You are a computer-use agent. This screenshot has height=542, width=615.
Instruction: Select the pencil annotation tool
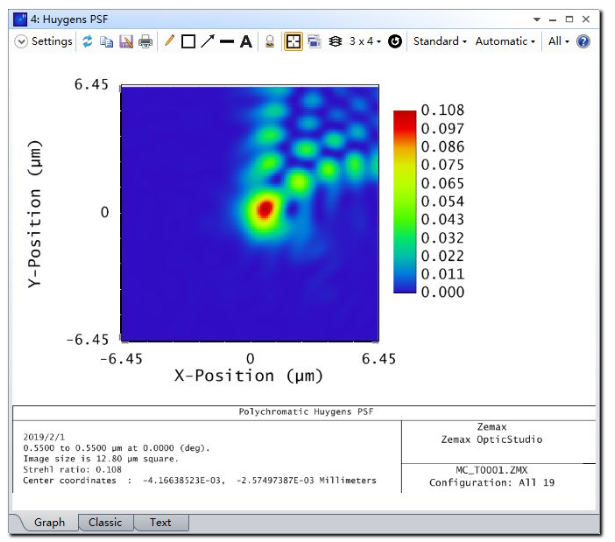(x=169, y=42)
